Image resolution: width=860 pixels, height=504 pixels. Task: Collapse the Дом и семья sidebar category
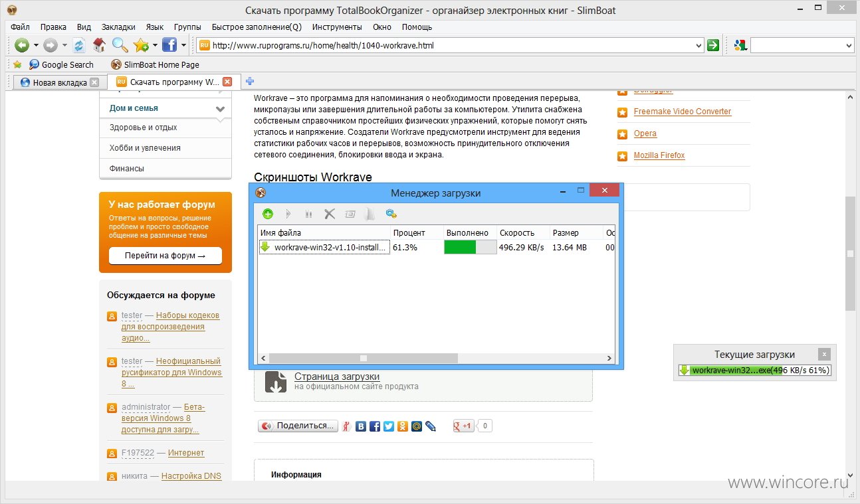coord(221,109)
